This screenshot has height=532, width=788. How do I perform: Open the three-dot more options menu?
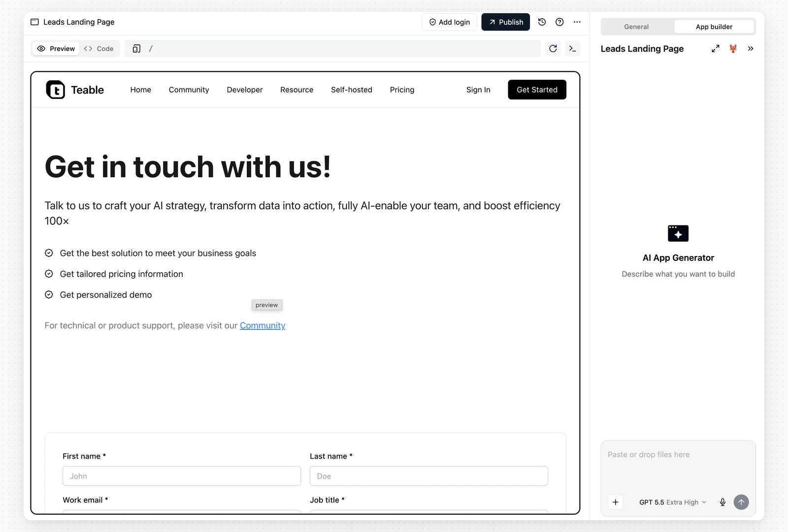[x=577, y=22]
